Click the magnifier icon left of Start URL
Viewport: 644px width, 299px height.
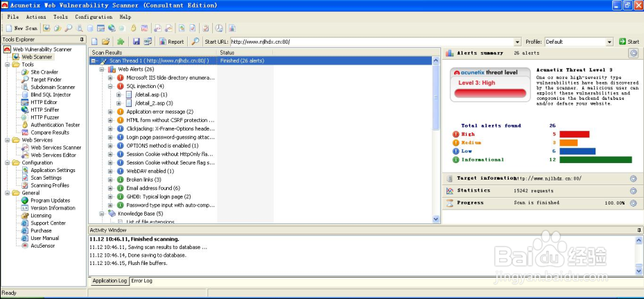[195, 42]
